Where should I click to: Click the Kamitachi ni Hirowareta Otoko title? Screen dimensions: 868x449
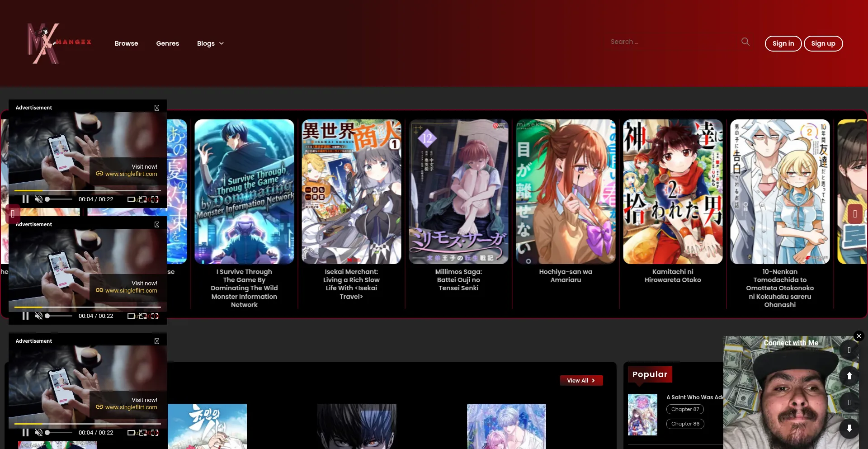673,276
